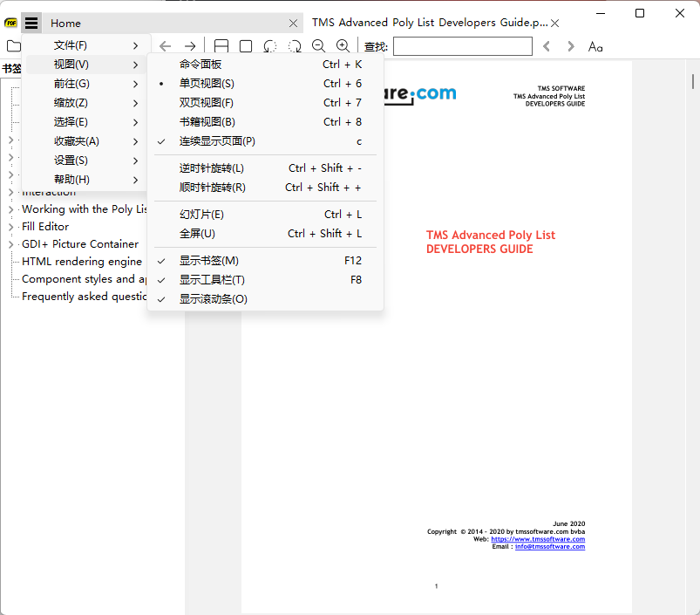The image size is (700, 615).
Task: Open the 设置(S) submenu
Action: [x=86, y=161]
